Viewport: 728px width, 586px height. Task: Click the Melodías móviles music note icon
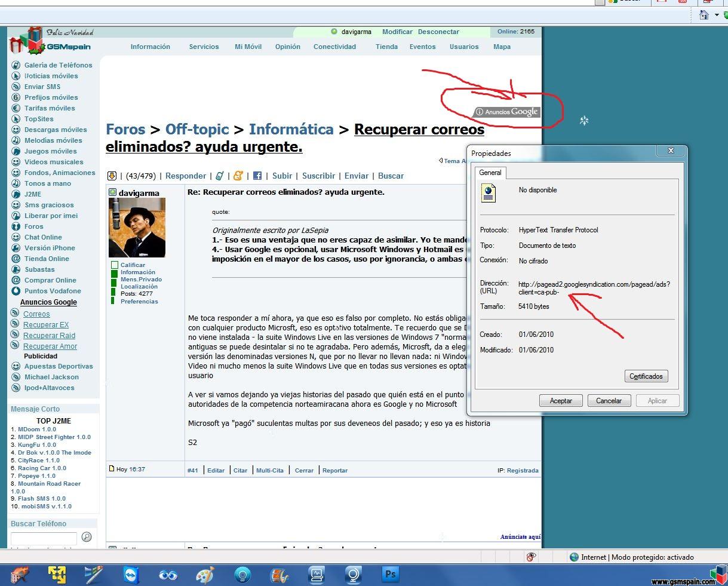tap(16, 140)
